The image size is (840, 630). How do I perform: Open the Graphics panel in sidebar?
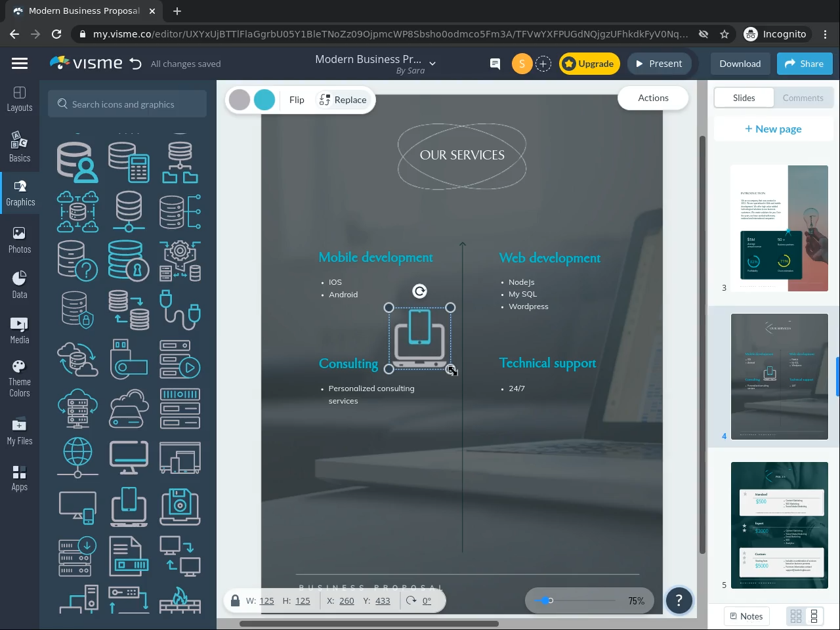tap(20, 193)
